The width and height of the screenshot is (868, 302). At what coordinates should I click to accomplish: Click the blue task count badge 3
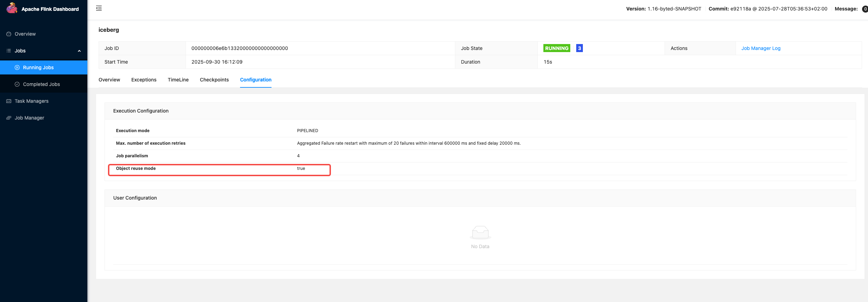(579, 48)
